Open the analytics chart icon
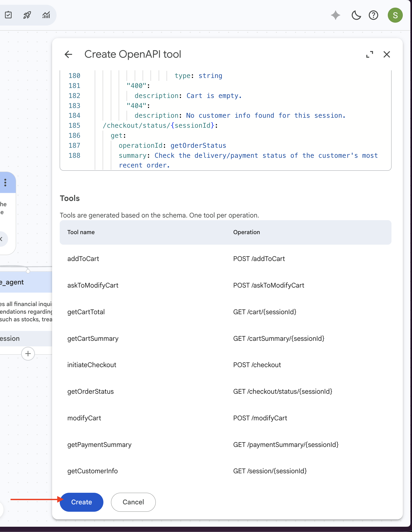This screenshot has width=412, height=532. point(46,15)
